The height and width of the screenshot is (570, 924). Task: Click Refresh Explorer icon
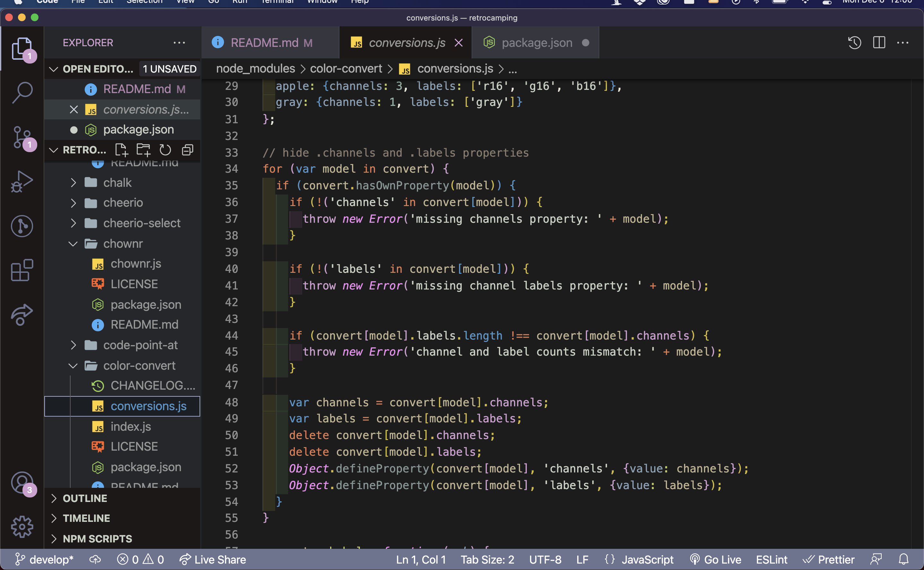click(165, 150)
